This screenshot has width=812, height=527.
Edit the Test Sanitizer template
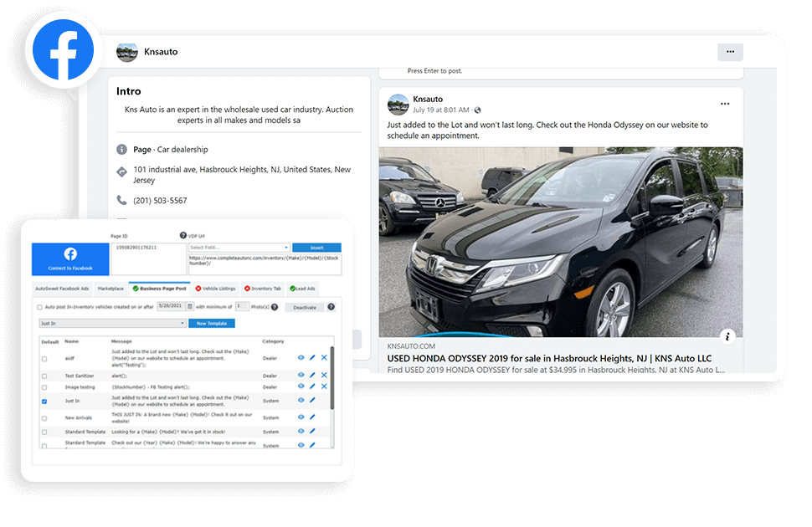(312, 375)
